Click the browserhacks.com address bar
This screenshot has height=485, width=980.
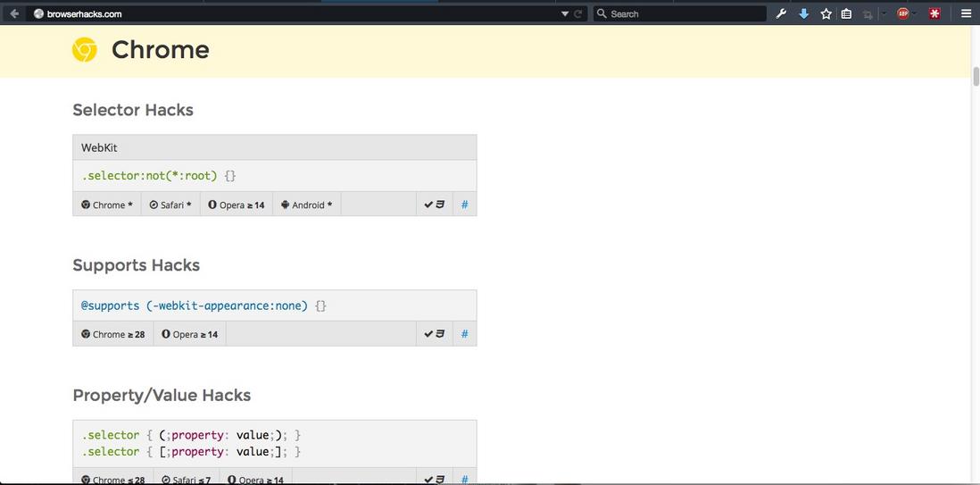[x=306, y=13]
